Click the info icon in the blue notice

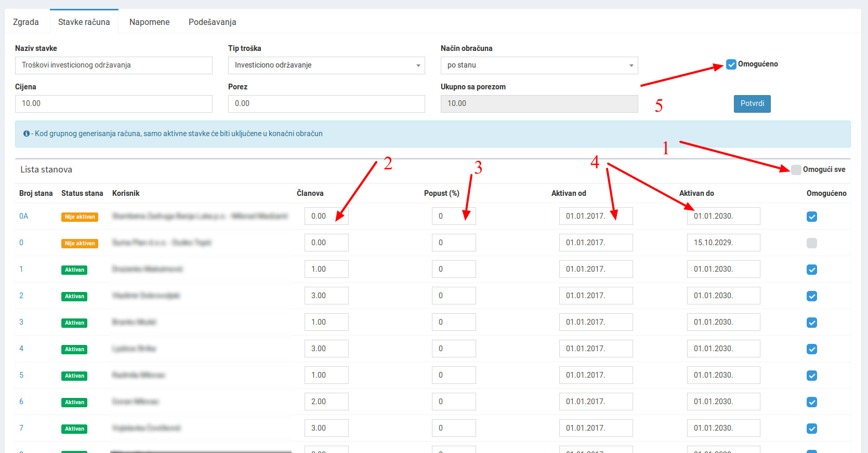pos(26,134)
